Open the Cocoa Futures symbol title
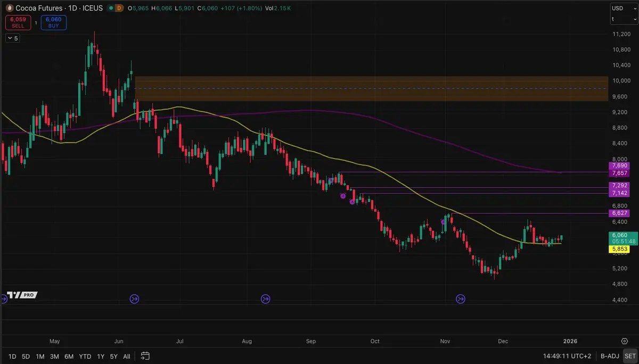The height and width of the screenshot is (364, 639). [59, 9]
